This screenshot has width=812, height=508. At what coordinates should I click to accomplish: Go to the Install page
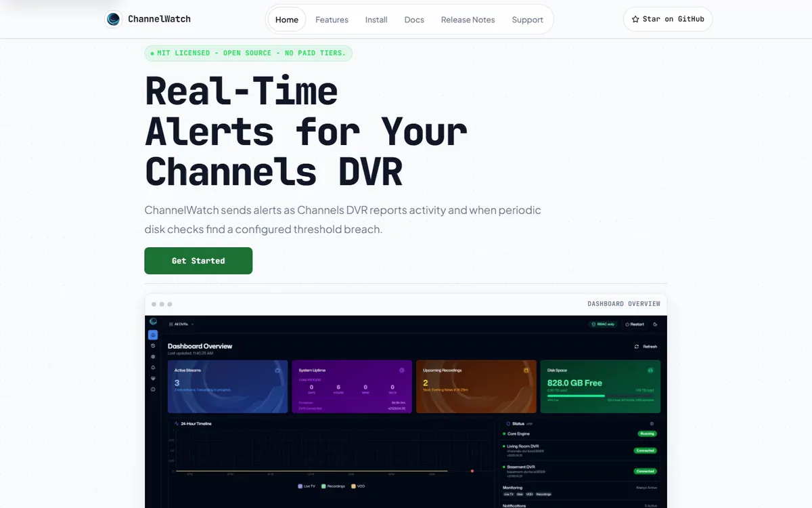click(x=376, y=20)
